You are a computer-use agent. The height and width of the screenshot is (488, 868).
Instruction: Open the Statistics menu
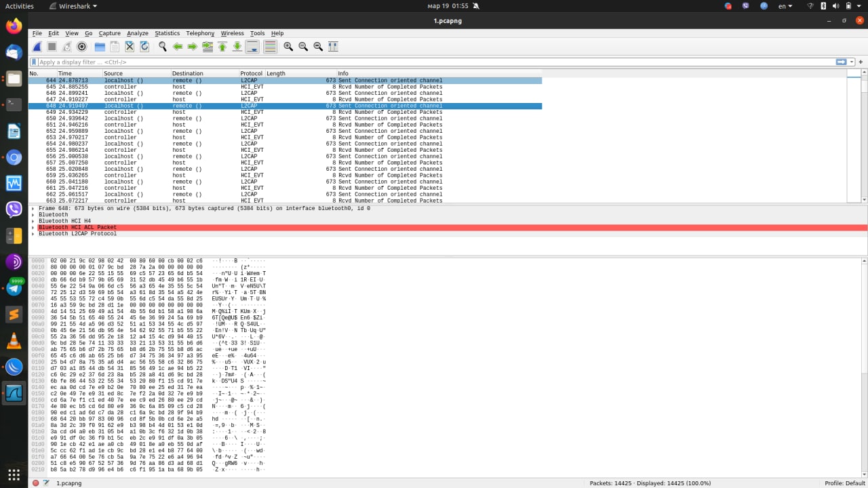pos(167,33)
